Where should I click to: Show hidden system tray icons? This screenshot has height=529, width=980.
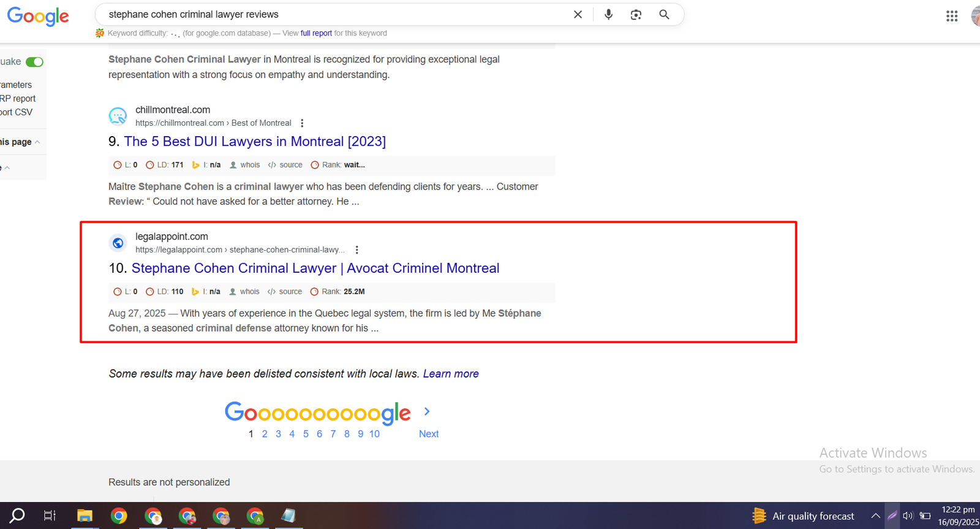coord(875,516)
